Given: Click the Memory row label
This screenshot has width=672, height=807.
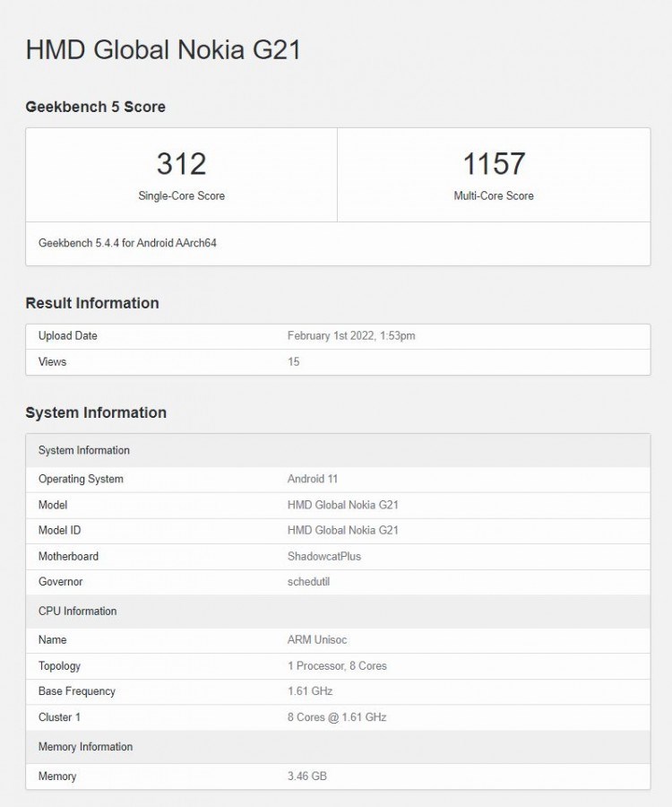Looking at the screenshot, I should (57, 777).
